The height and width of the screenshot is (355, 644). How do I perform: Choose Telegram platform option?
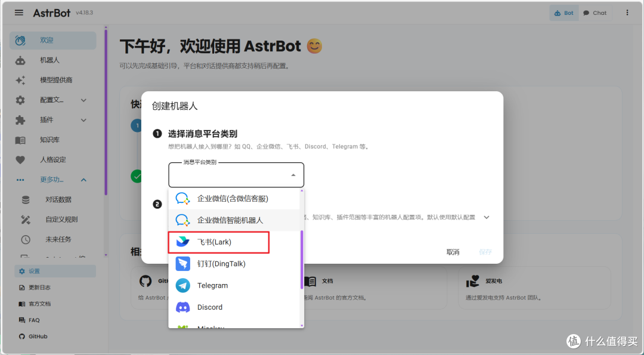pyautogui.click(x=234, y=286)
